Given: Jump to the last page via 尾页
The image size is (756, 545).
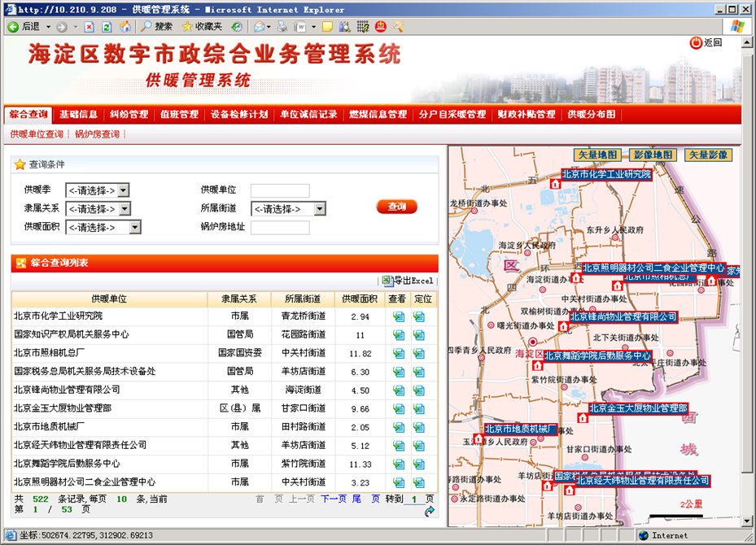Looking at the screenshot, I should (366, 499).
